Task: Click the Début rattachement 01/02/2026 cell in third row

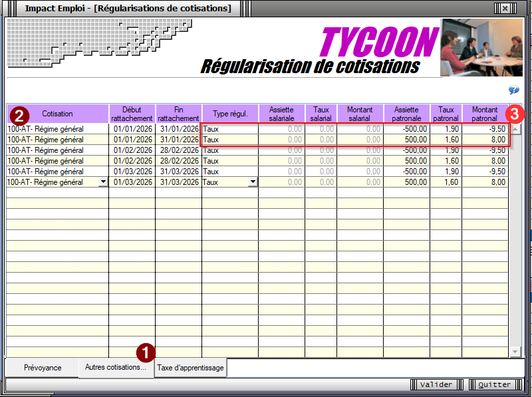Action: 132,150
